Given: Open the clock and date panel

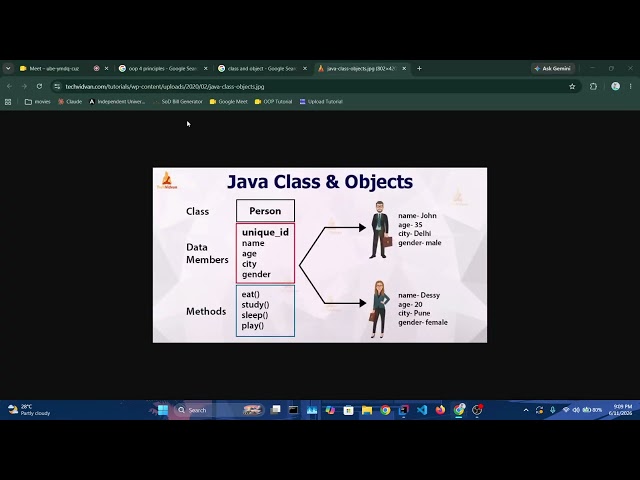Looking at the screenshot, I should click(620, 410).
